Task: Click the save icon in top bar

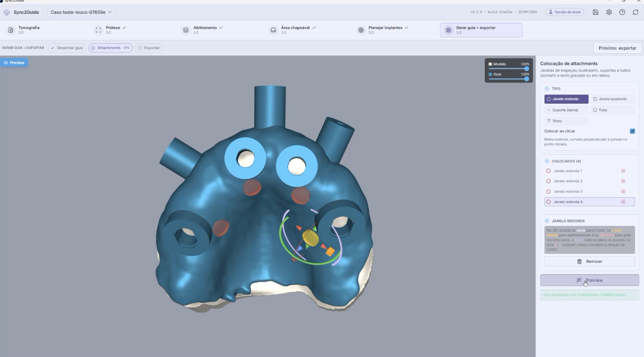Action: click(x=596, y=12)
